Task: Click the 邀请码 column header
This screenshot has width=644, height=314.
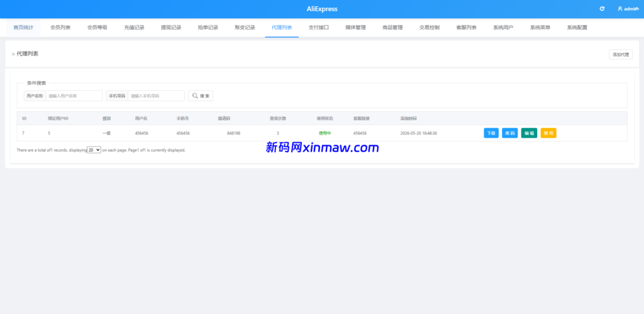Action: (x=224, y=118)
